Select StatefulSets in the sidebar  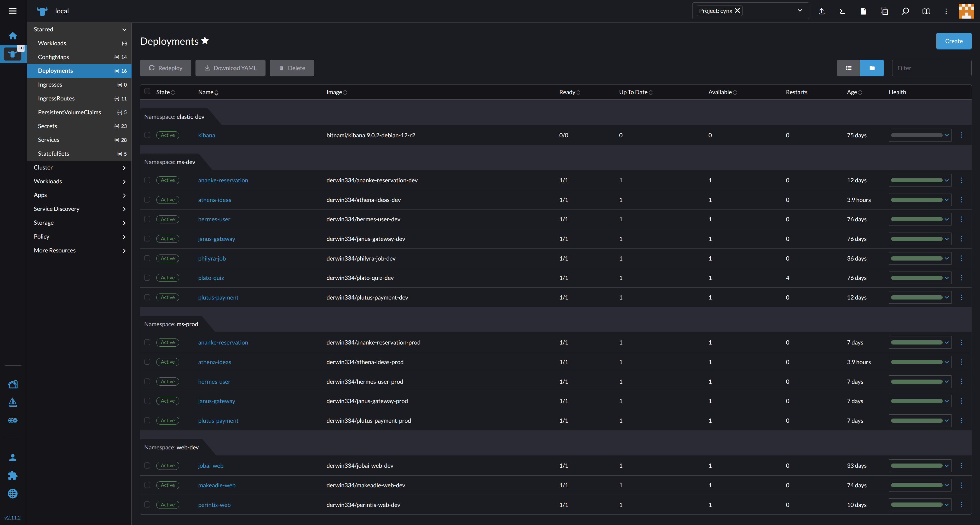(54, 154)
